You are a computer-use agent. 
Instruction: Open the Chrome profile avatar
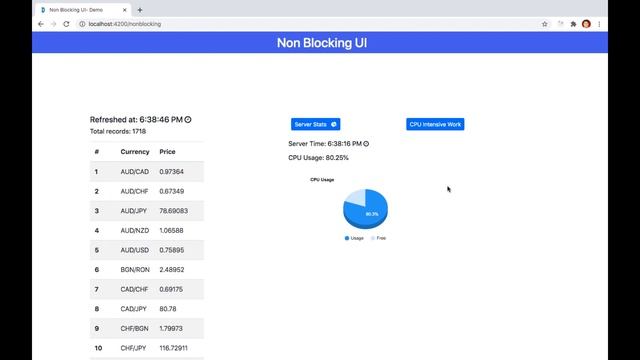586,24
